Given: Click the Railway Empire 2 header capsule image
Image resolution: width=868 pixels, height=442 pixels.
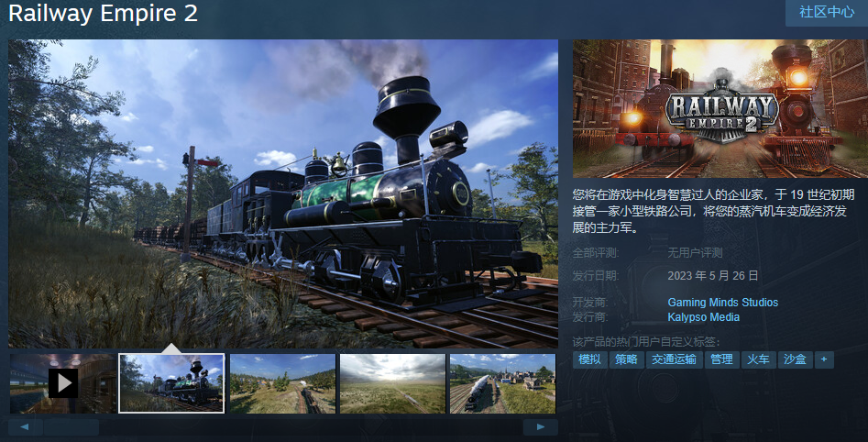Looking at the screenshot, I should 720,108.
